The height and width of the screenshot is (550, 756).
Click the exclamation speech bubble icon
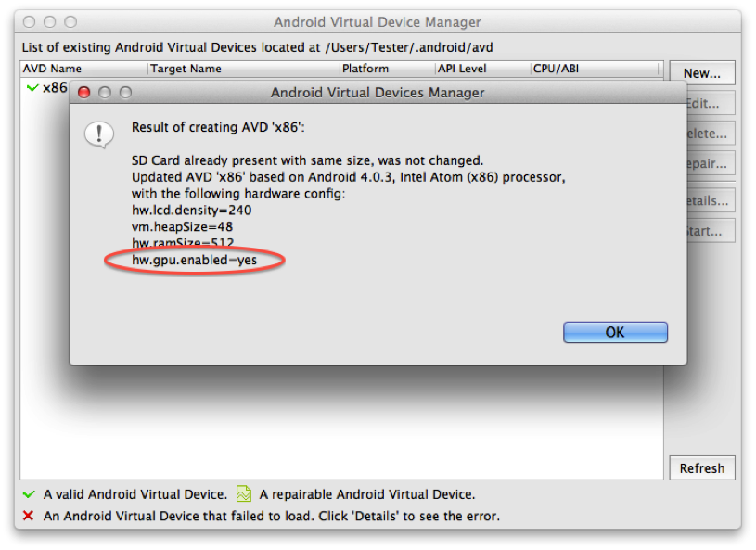[98, 134]
